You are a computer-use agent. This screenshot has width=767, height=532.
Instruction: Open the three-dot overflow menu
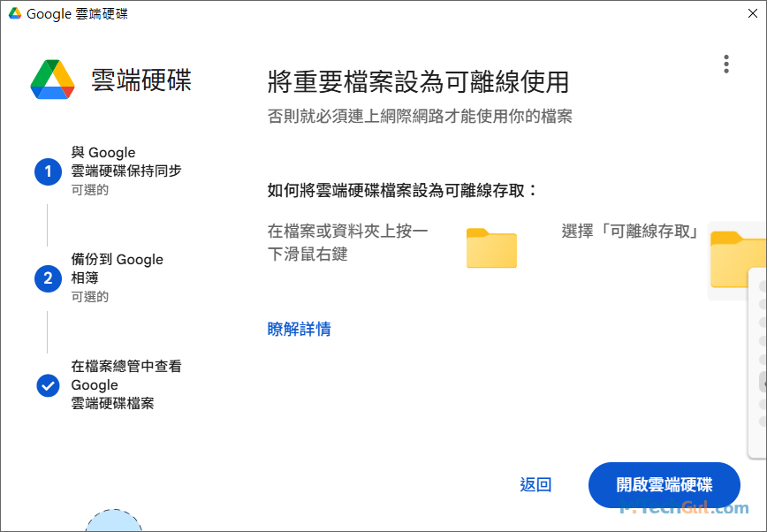click(726, 64)
